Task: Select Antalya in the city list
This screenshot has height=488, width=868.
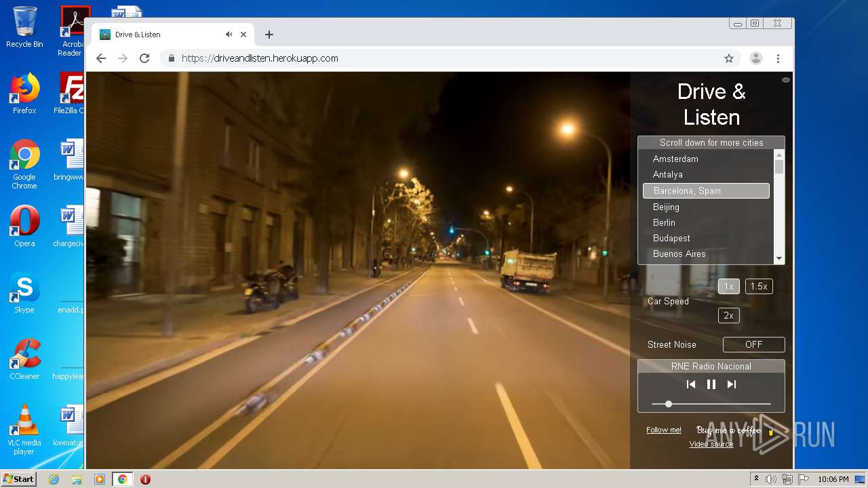Action: click(x=706, y=174)
